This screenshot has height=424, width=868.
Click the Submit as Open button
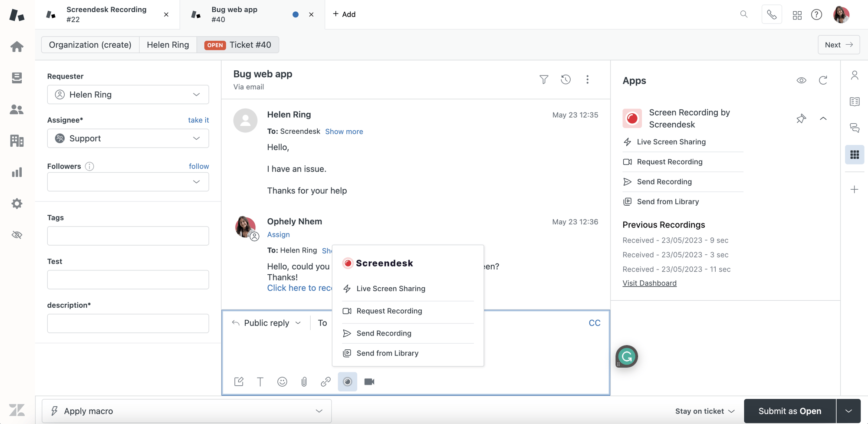click(x=789, y=411)
